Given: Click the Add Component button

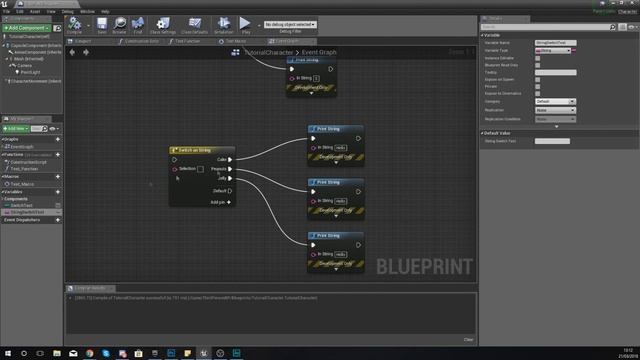Looking at the screenshot, I should [27, 28].
